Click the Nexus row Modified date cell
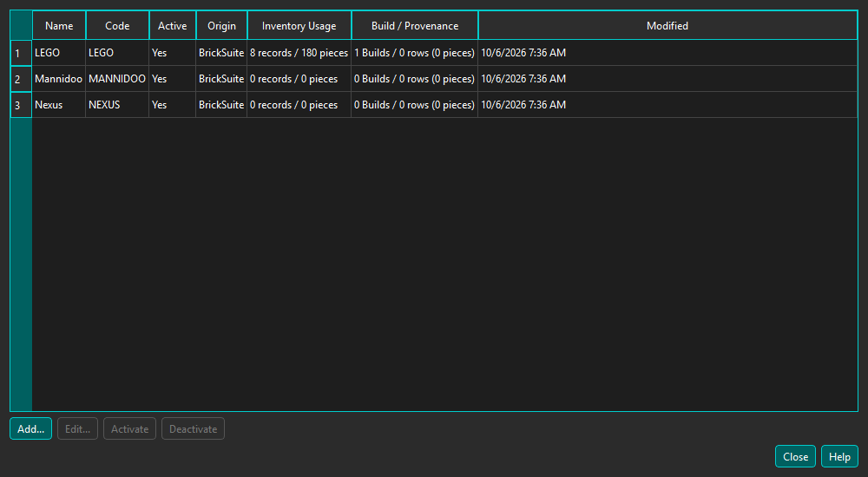Image resolution: width=868 pixels, height=477 pixels. click(667, 105)
